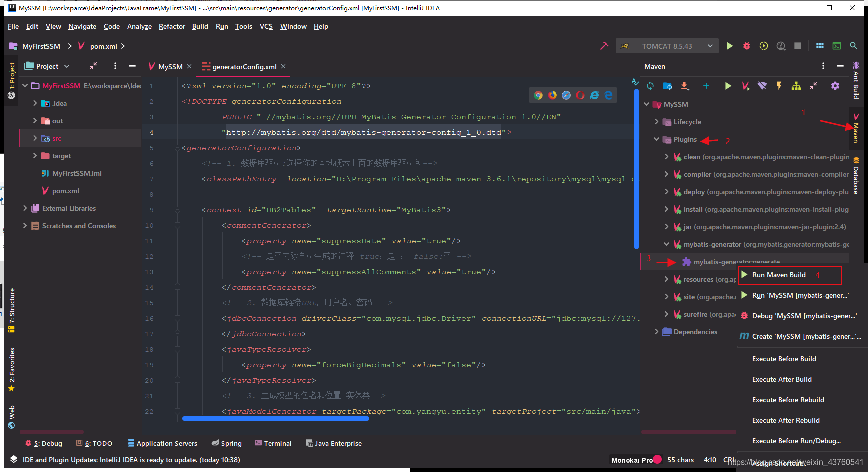Screen dimensions: 868x472
Task: Collapse the Plugins node in Maven
Action: click(656, 139)
